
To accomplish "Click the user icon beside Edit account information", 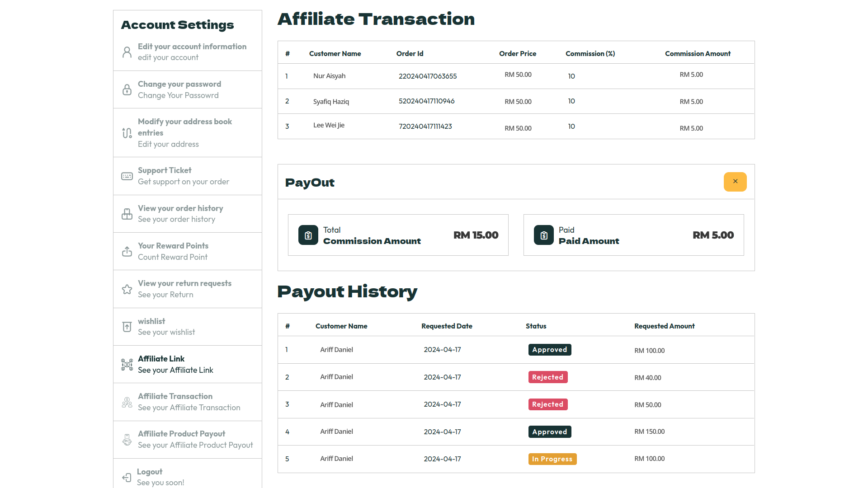I will 127,52.
